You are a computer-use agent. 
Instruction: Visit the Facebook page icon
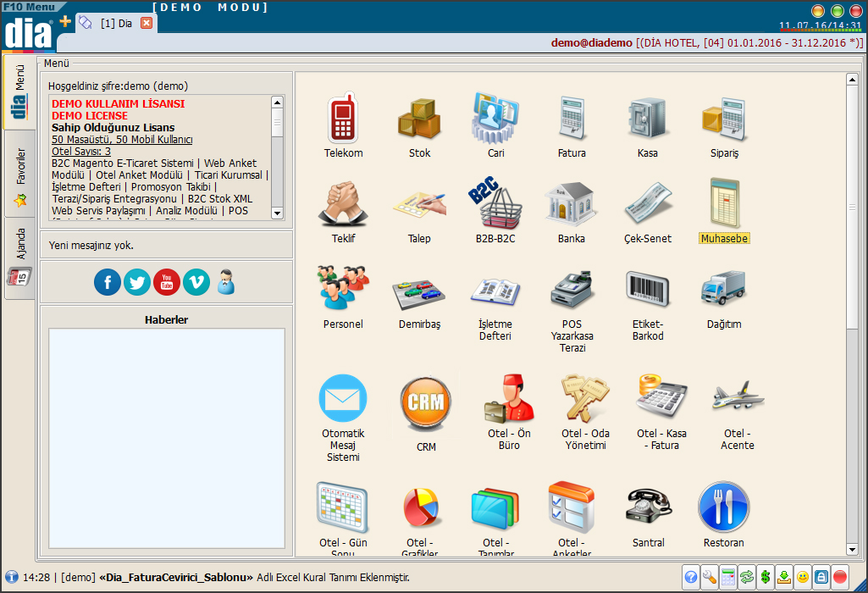tap(108, 282)
